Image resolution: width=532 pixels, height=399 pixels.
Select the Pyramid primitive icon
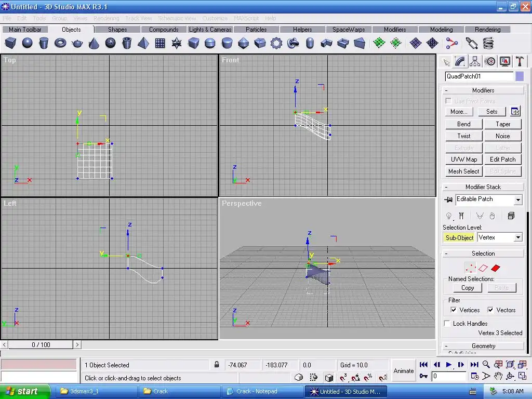click(143, 44)
